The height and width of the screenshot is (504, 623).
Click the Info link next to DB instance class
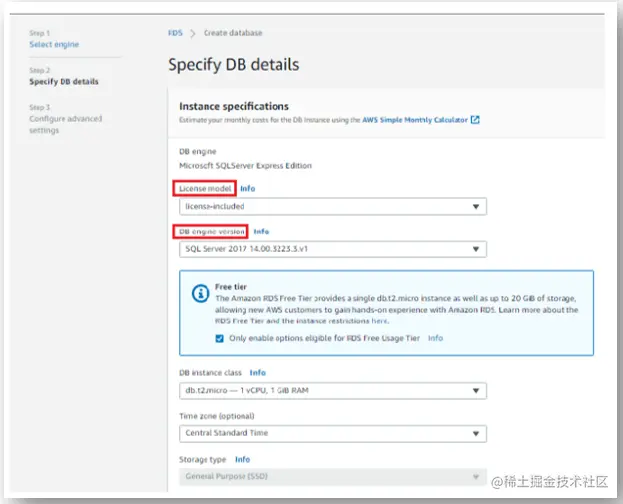(257, 372)
